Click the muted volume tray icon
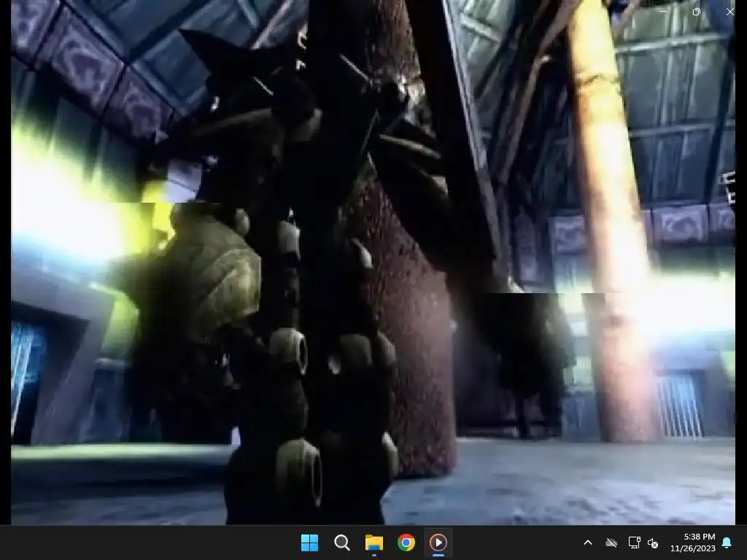Screen dimensions: 747x560 pyautogui.click(x=653, y=542)
